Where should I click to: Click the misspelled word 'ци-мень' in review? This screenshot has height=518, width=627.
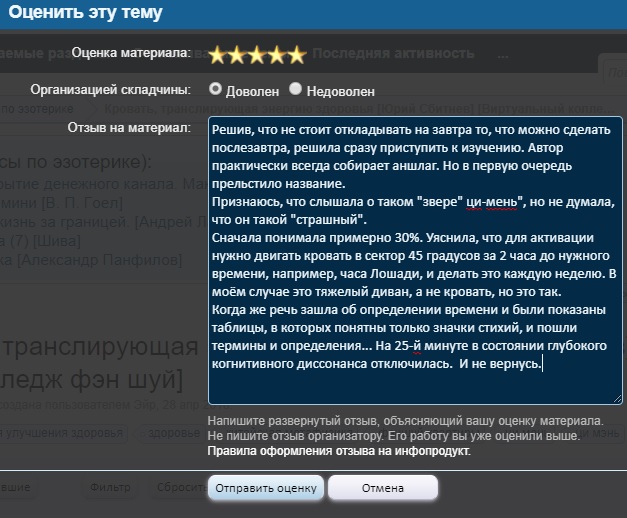(489, 202)
